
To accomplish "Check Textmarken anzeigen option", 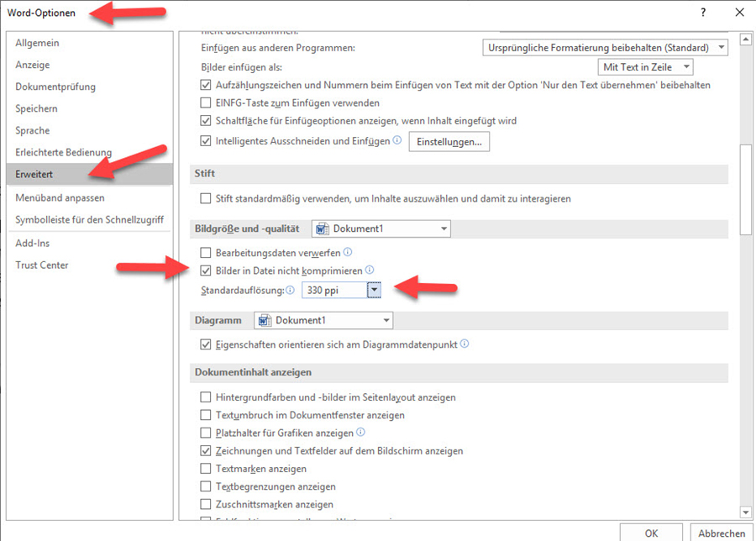I will point(206,468).
